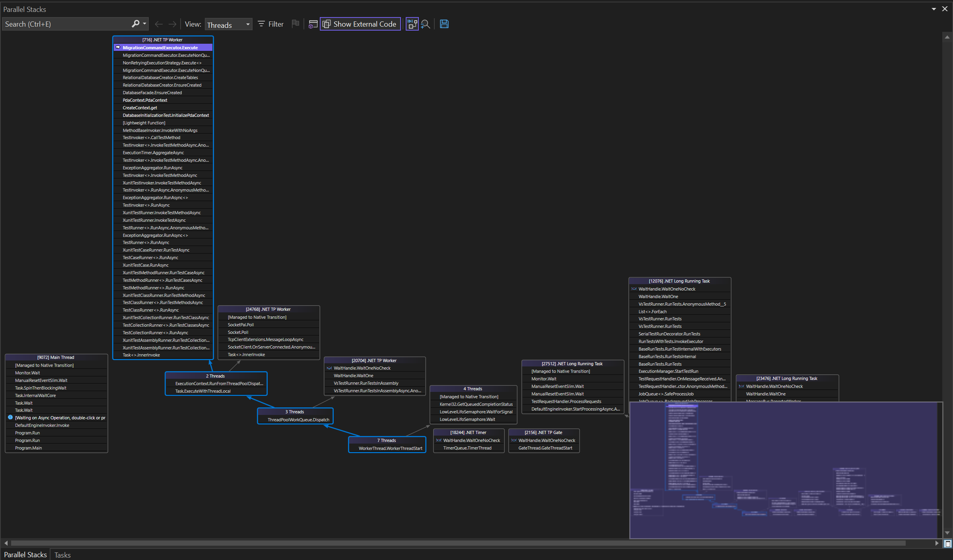Image resolution: width=953 pixels, height=560 pixels.
Task: Click the navigate backward arrow
Action: tap(159, 24)
